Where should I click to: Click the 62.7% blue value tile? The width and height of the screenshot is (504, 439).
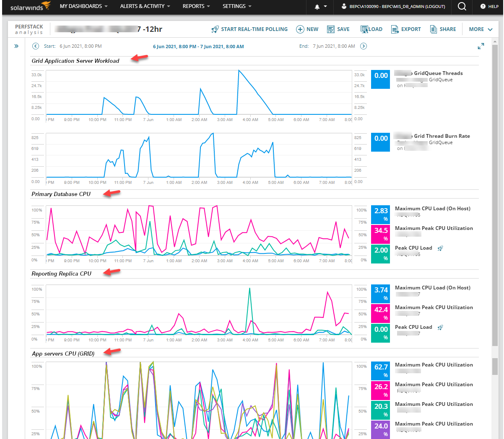[x=381, y=370]
